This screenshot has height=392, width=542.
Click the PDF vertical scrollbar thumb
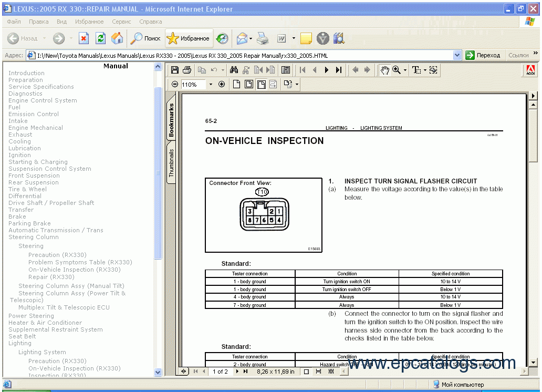click(533, 135)
